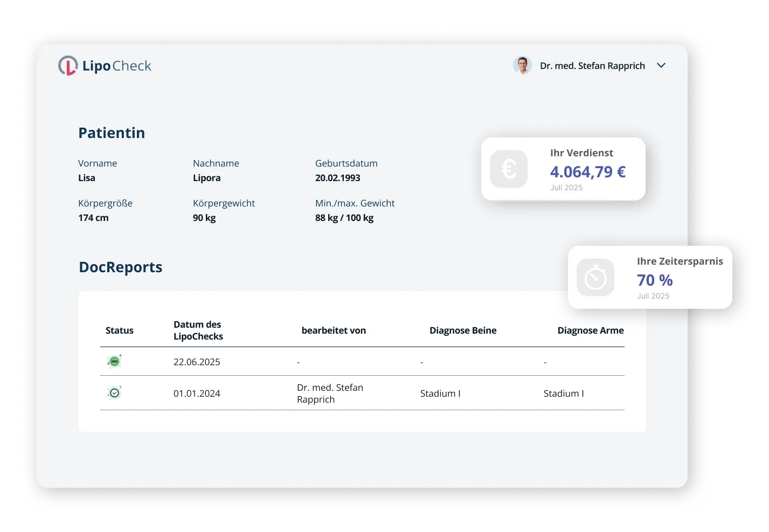The image size is (769, 532).
Task: Click the LipoCheck logo icon
Action: pyautogui.click(x=68, y=65)
